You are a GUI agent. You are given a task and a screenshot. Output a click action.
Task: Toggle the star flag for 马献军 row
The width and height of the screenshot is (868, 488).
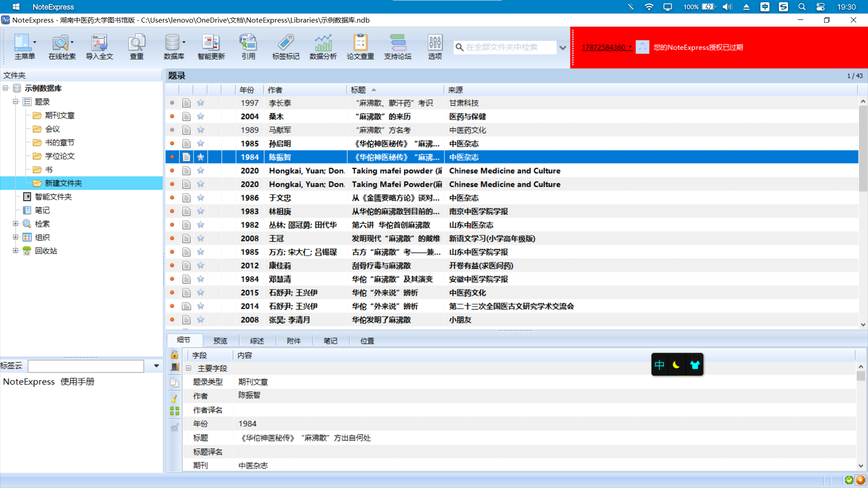click(x=201, y=130)
